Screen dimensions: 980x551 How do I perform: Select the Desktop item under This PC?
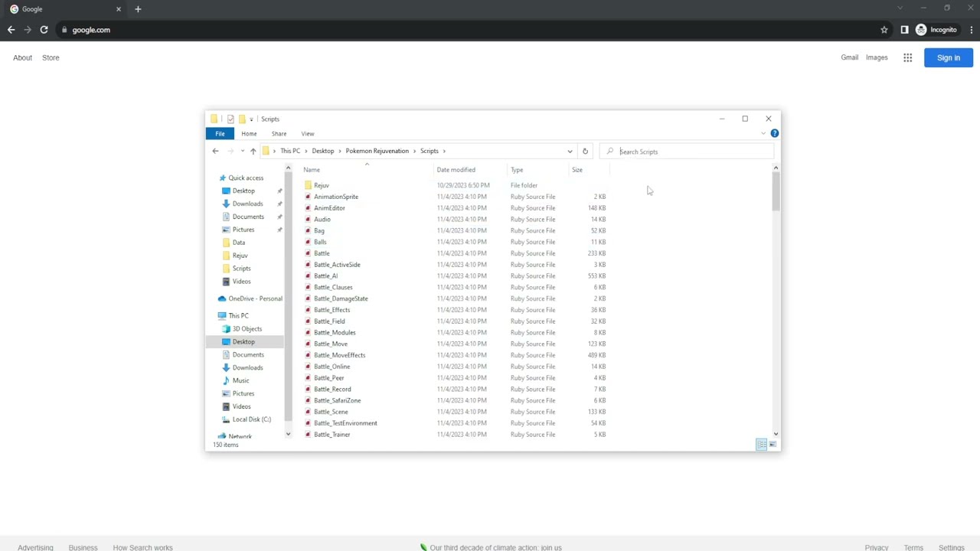[243, 341]
